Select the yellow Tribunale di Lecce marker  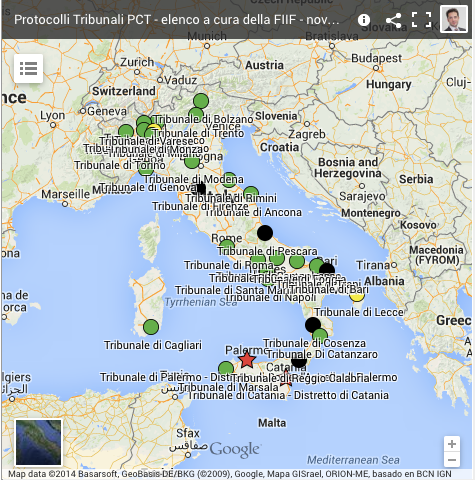357,295
